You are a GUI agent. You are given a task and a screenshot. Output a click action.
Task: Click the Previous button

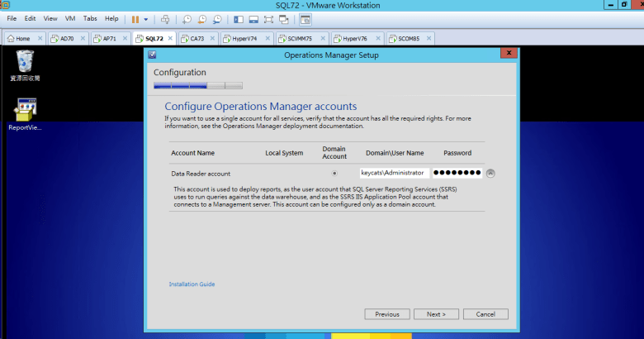(x=387, y=314)
